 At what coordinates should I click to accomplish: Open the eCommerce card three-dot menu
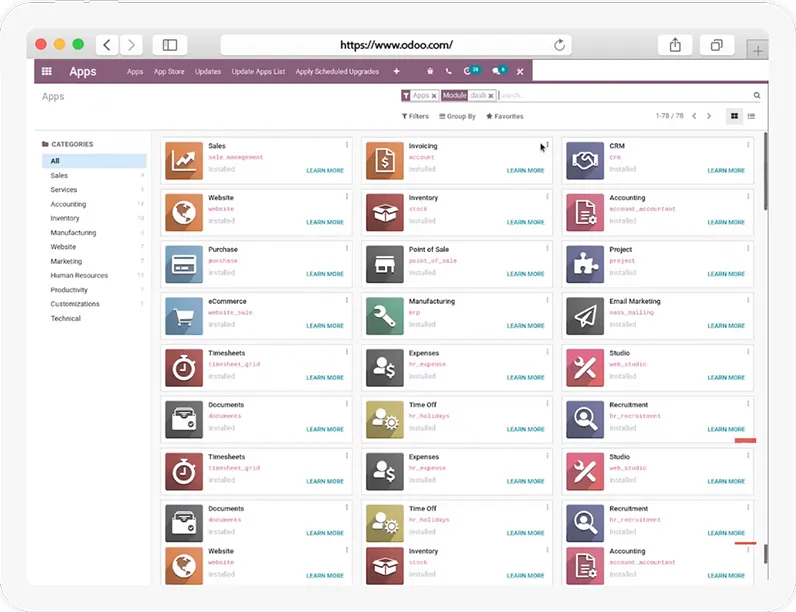[347, 300]
